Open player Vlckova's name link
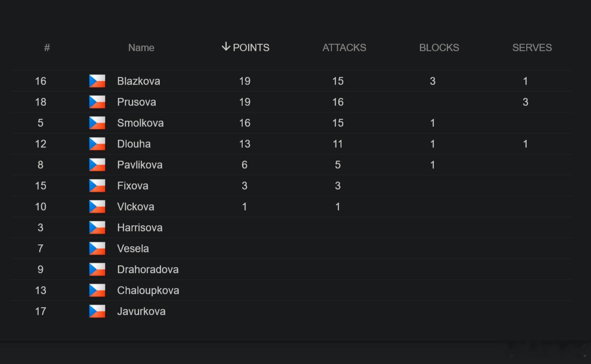The height and width of the screenshot is (364, 591). [136, 207]
